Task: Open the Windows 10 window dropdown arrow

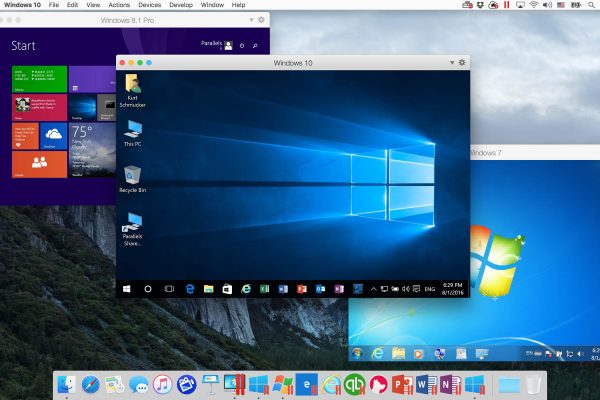Action: pyautogui.click(x=452, y=62)
